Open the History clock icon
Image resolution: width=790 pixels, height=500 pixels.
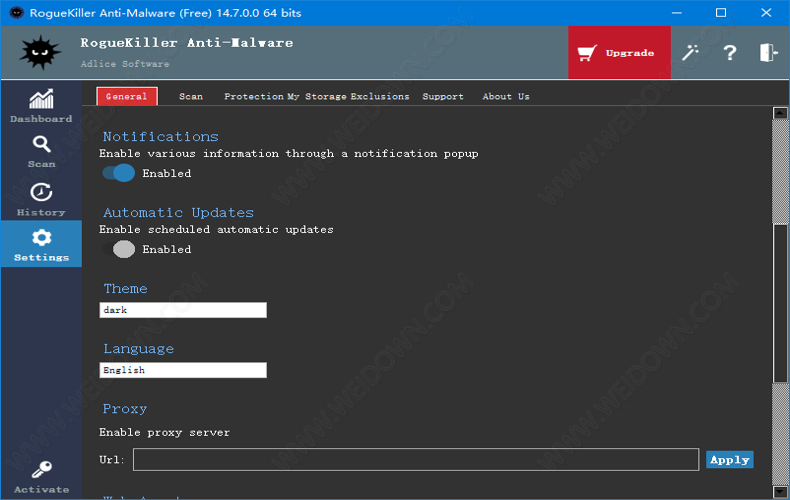pyautogui.click(x=41, y=197)
